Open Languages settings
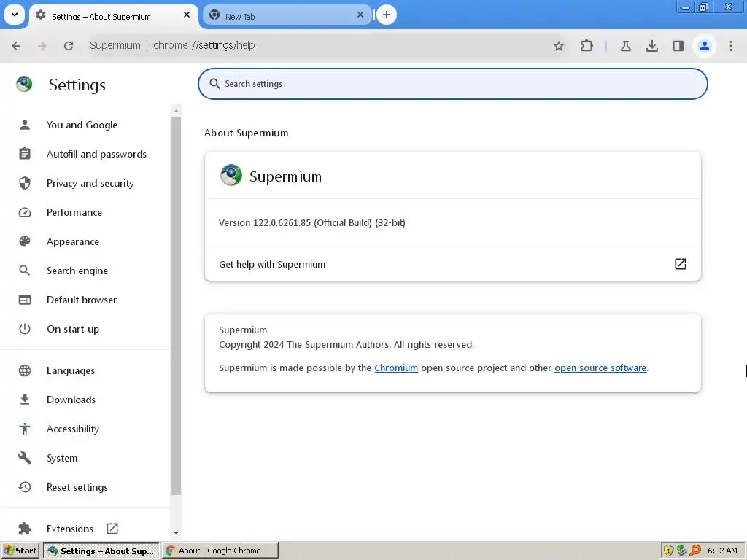Screen dimensions: 747x560 71,370
